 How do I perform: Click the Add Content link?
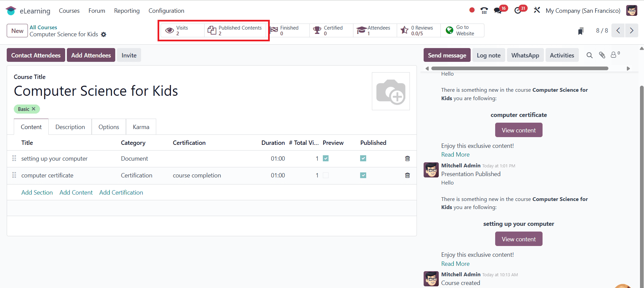[x=76, y=192]
